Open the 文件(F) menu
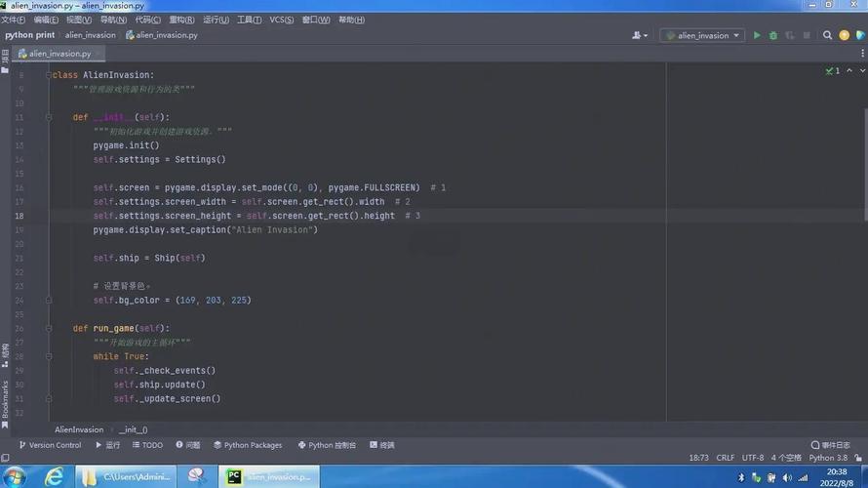 [14, 20]
